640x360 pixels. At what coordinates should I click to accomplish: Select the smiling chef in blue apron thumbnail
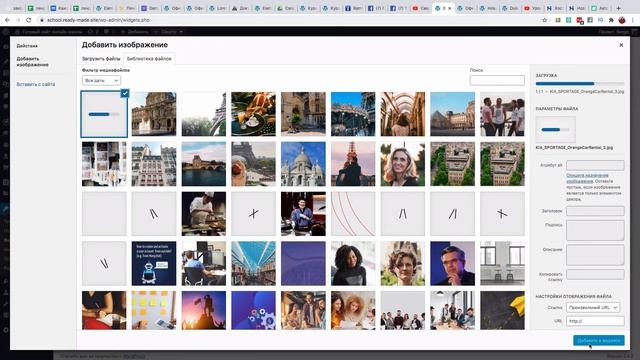click(303, 213)
